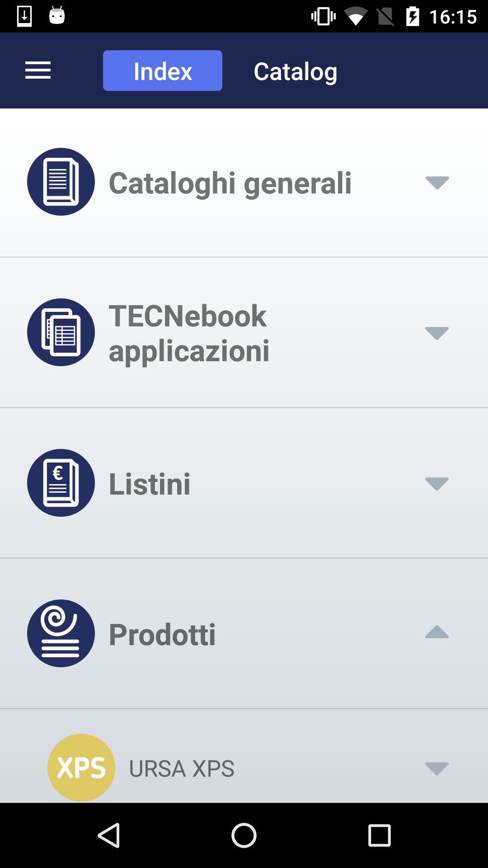Open the hamburger navigation menu
Viewport: 488px width, 868px height.
point(38,71)
